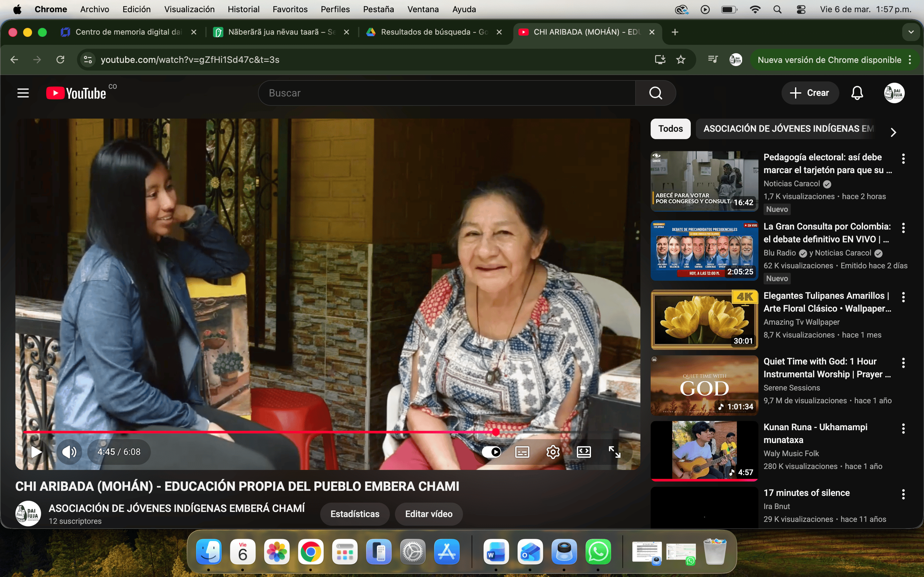Open YouTube hamburger guide menu
Viewport: 924px width, 577px height.
(x=23, y=93)
